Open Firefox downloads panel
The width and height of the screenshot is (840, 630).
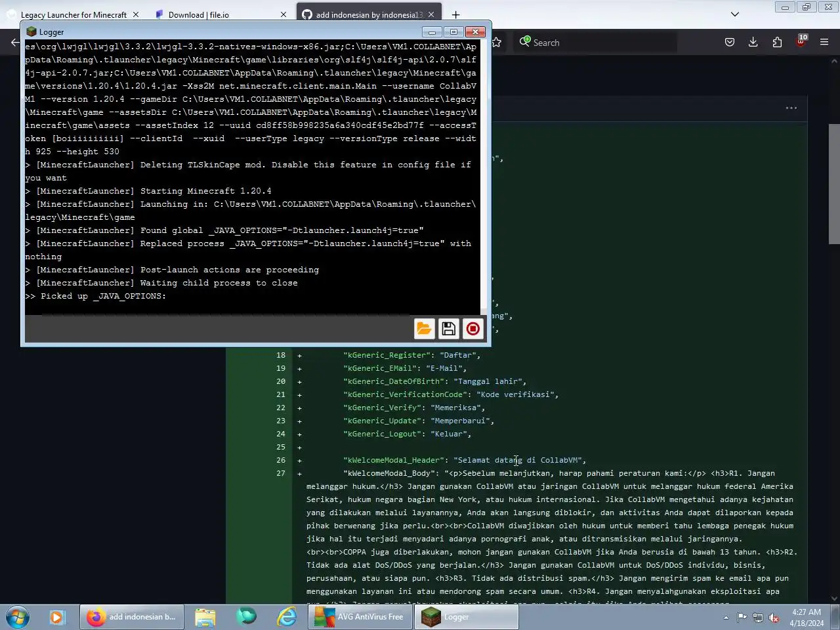tap(753, 42)
